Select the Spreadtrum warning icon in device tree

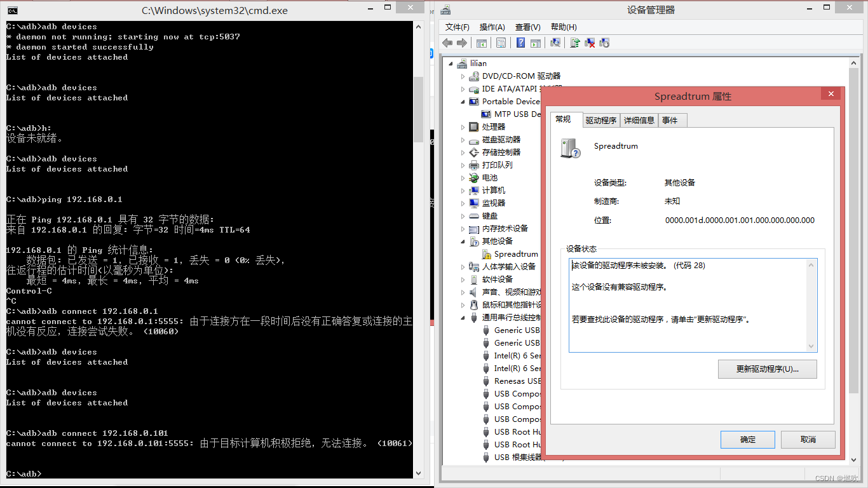click(486, 254)
